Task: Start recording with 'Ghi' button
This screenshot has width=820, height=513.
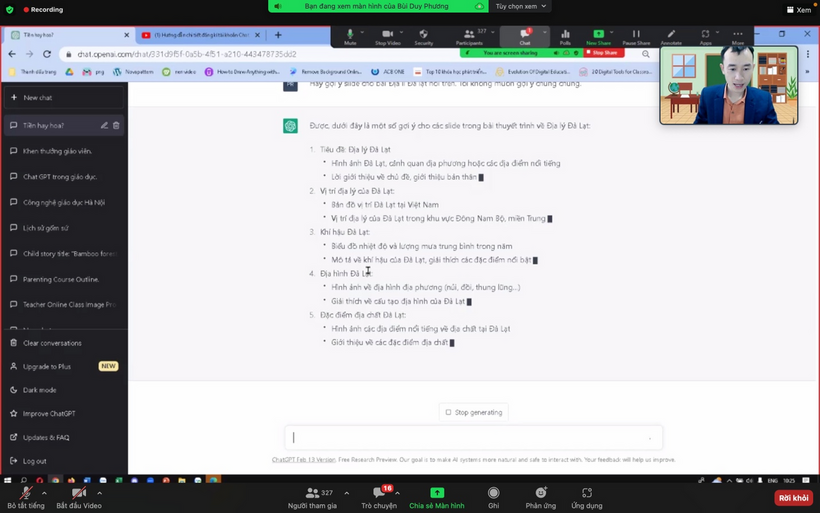Action: point(493,497)
